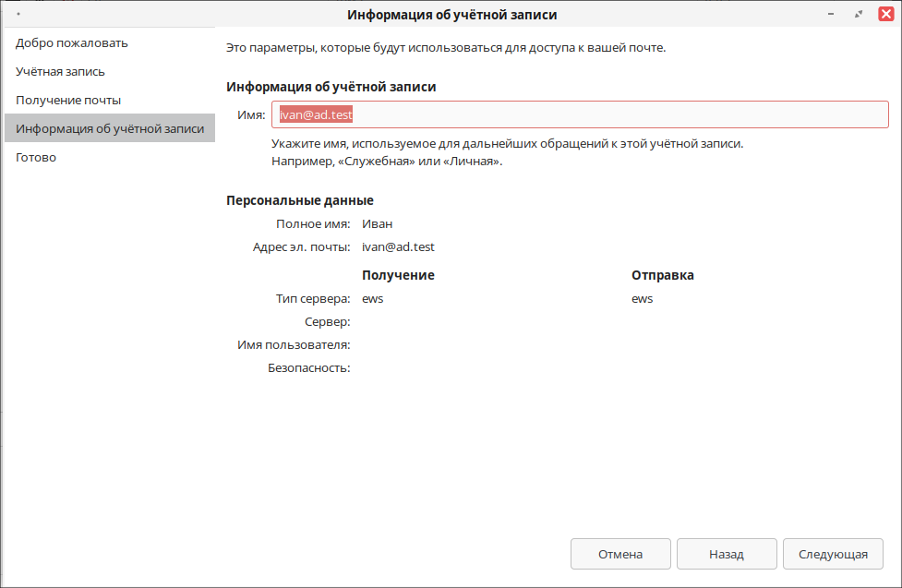Screen dimensions: 902x588
Task: Click into the Имя text field
Action: pyautogui.click(x=580, y=114)
